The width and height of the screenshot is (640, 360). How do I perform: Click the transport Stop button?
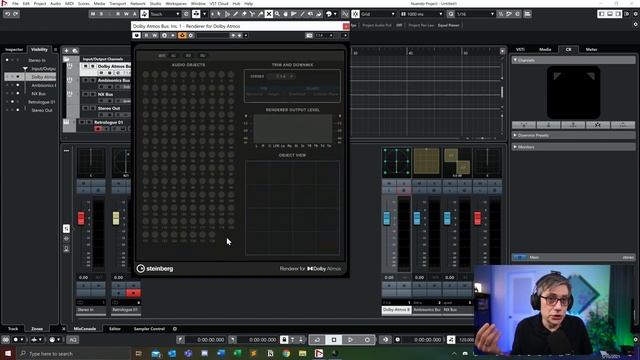coord(334,340)
